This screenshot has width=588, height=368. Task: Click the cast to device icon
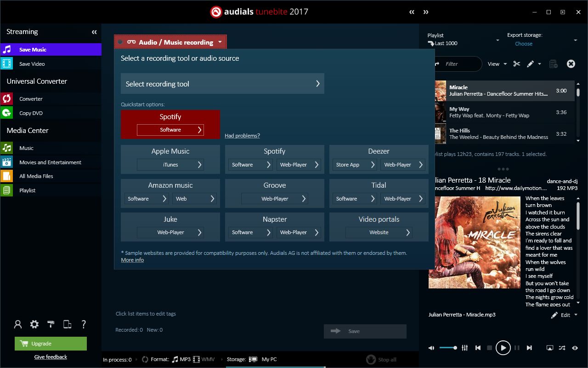(x=550, y=348)
